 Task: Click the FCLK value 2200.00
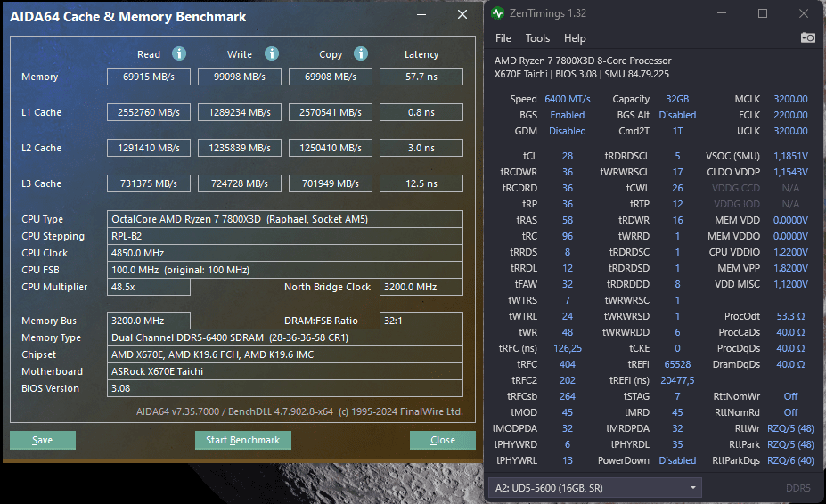click(790, 115)
